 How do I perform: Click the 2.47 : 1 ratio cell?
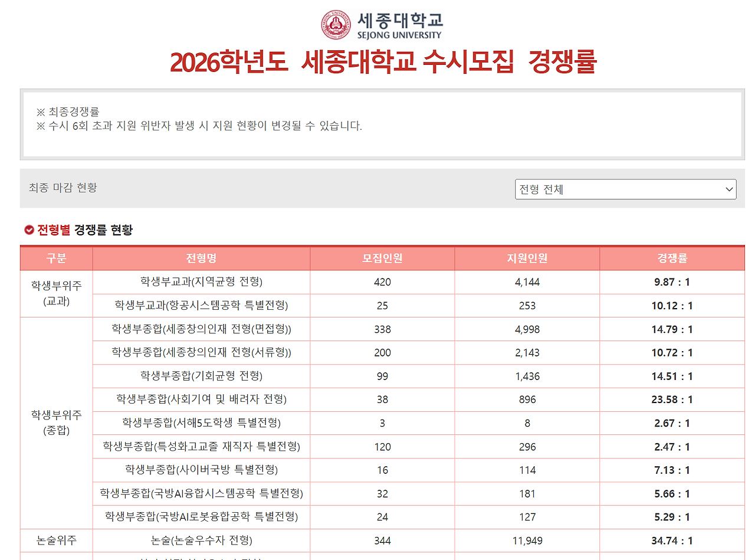(672, 447)
